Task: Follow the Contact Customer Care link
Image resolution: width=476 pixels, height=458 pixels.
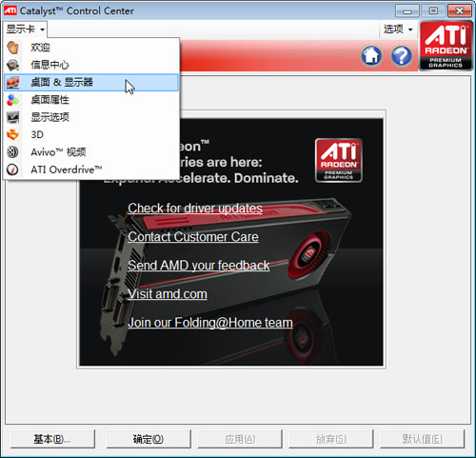Action: coord(193,237)
